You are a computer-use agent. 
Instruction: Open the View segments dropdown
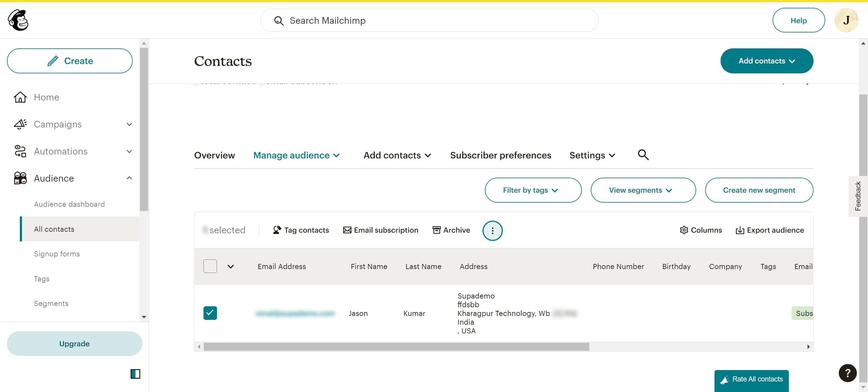pos(643,190)
